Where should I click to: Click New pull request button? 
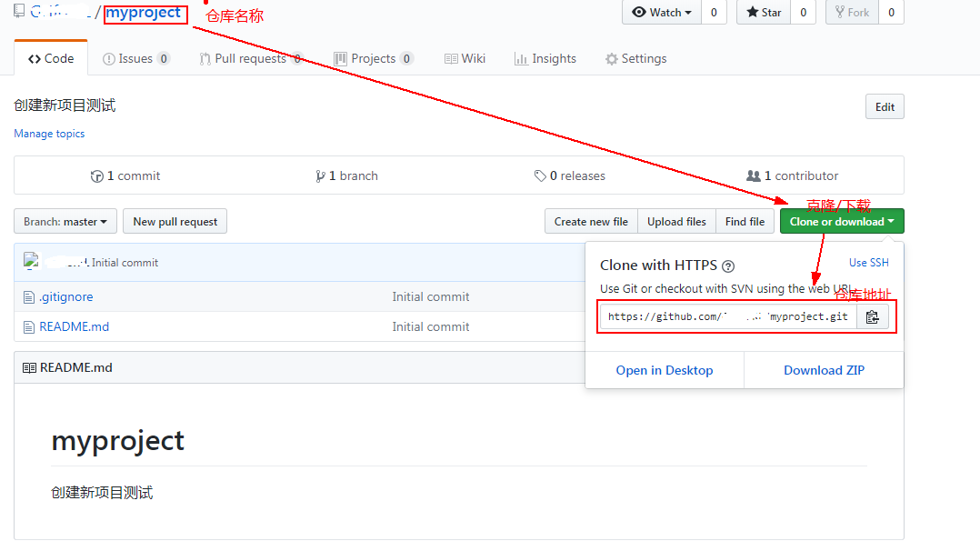click(175, 222)
